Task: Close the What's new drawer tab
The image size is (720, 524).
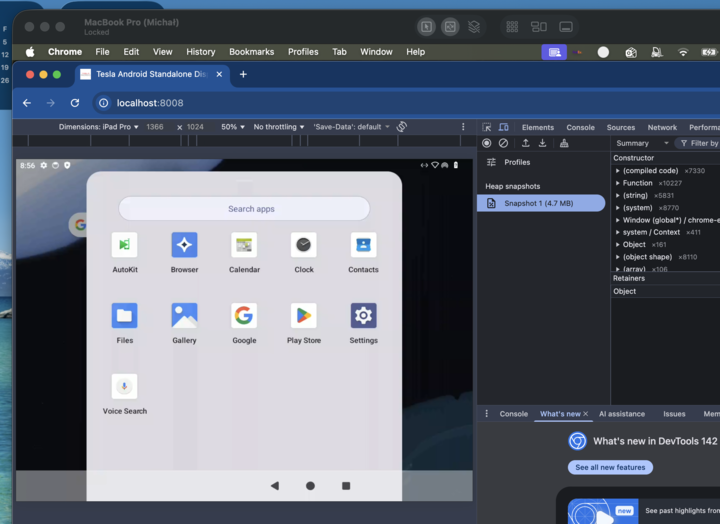Action: (585, 414)
